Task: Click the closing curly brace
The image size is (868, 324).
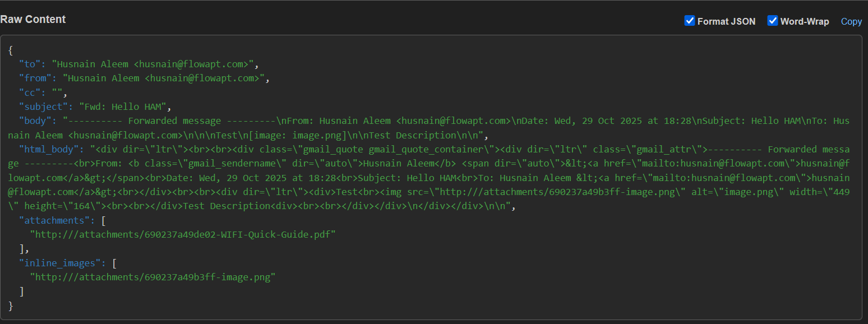Action: coord(11,306)
